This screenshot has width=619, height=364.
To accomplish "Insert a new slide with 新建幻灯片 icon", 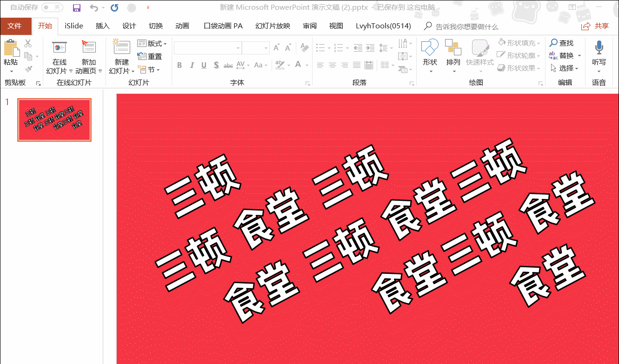I will coord(121,48).
